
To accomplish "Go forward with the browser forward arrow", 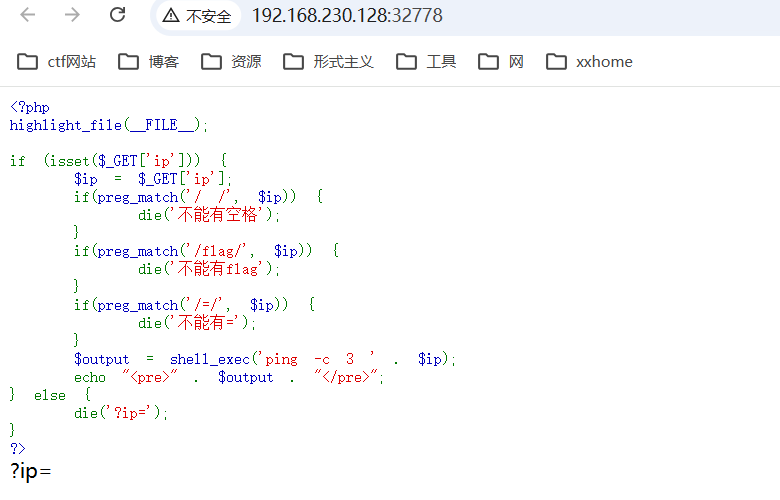I will 72,15.
